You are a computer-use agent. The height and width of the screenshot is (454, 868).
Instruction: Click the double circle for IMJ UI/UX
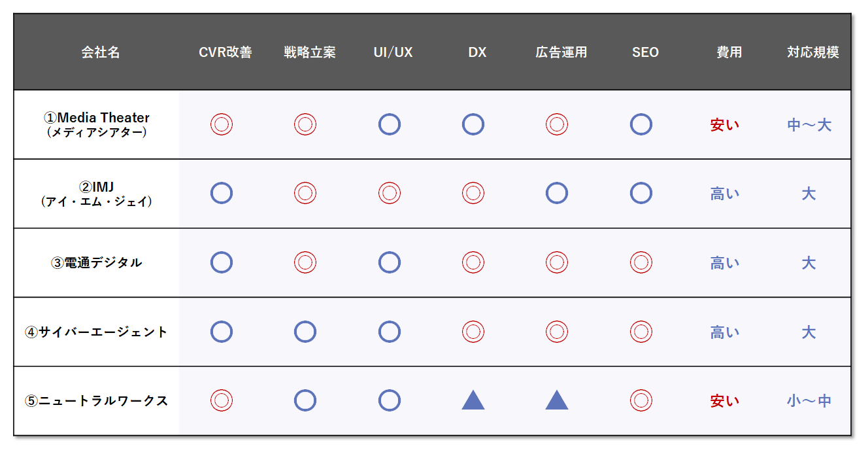(x=390, y=193)
